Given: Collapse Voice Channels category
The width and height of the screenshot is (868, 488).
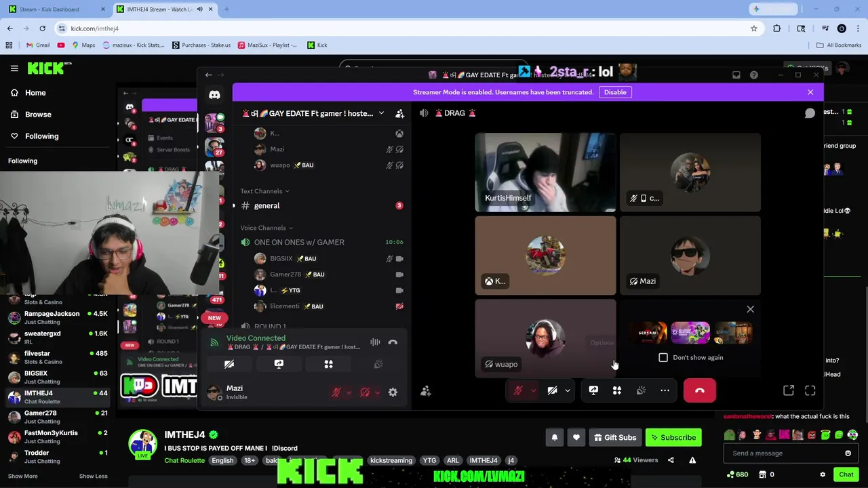Looking at the screenshot, I should tap(267, 228).
